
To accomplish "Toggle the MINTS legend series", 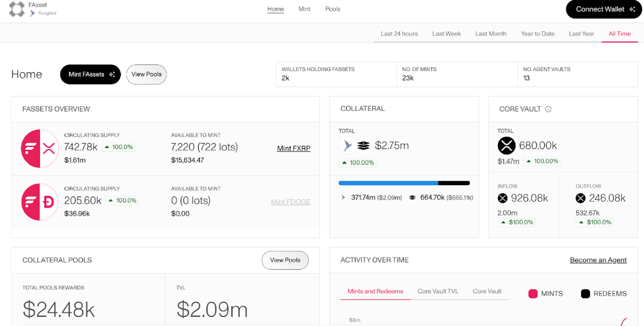I will tap(545, 294).
